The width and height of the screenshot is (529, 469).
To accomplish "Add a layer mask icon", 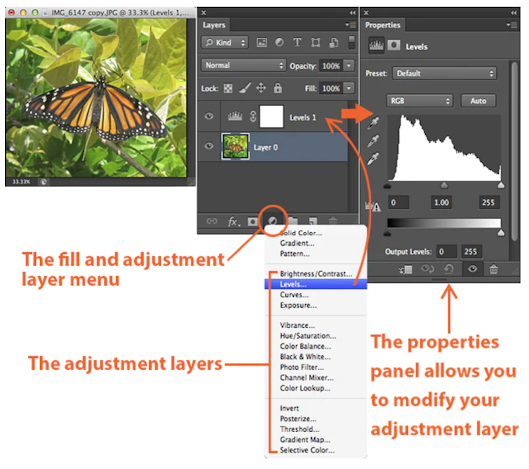I will [252, 221].
